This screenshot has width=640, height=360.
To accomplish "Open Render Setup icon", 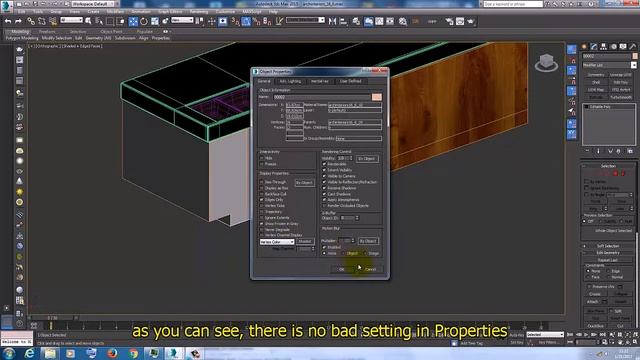I will coord(449,21).
